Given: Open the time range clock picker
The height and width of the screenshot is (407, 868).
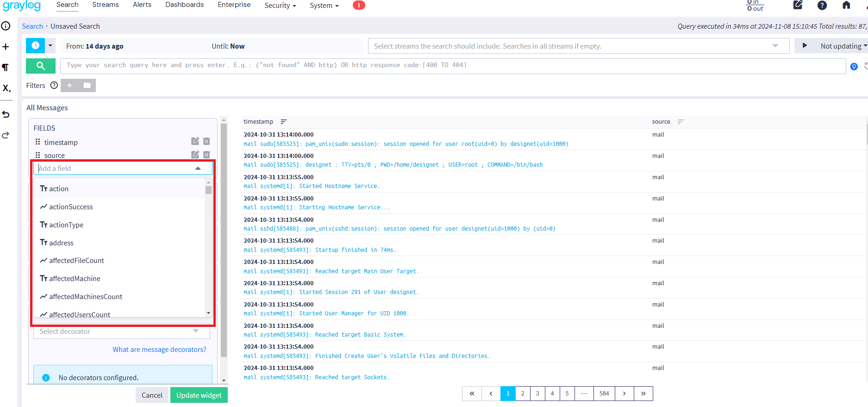Looking at the screenshot, I should point(36,46).
